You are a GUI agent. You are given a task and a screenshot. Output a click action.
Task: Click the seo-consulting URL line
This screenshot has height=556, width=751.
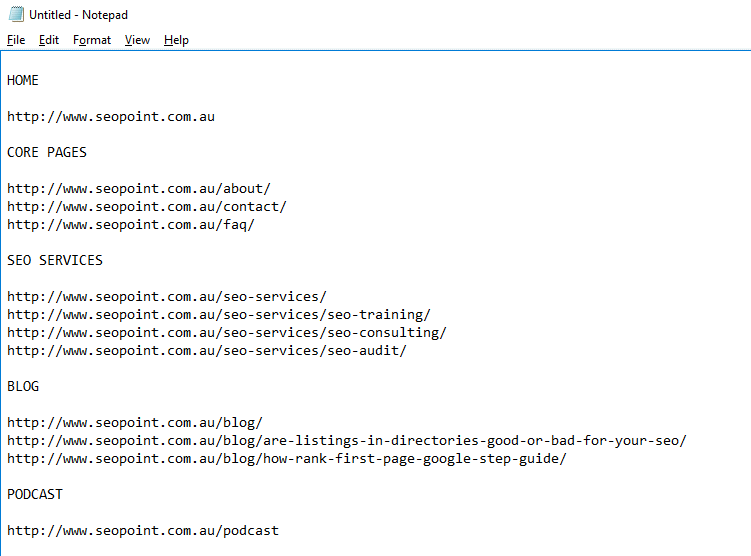coord(227,333)
